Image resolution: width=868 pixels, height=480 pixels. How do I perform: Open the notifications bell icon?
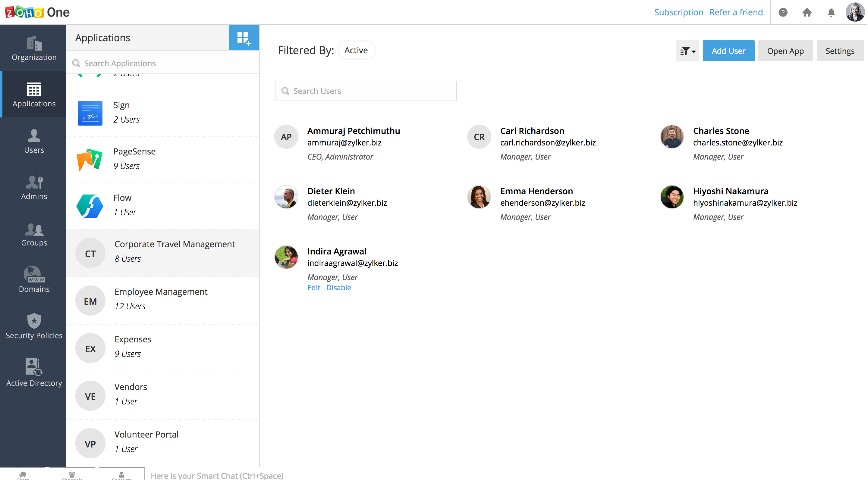coord(831,12)
